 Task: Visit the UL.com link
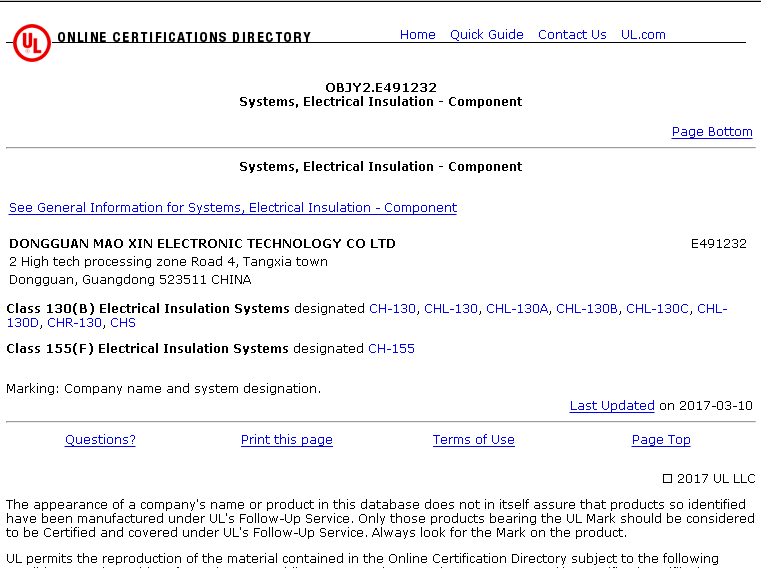click(x=643, y=35)
